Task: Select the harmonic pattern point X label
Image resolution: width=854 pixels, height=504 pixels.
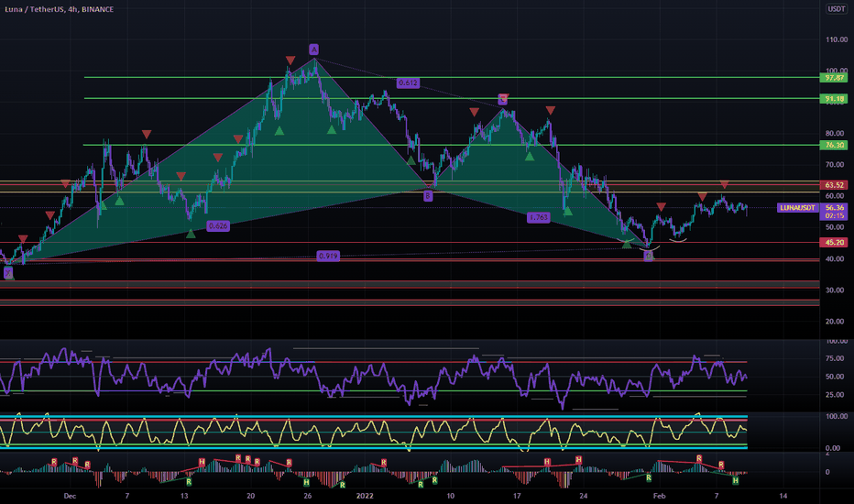Action: pyautogui.click(x=8, y=272)
